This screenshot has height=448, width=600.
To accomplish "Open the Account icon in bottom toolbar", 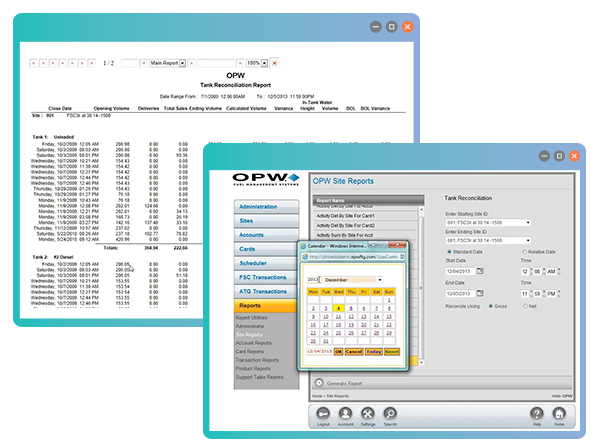I will [x=345, y=414].
